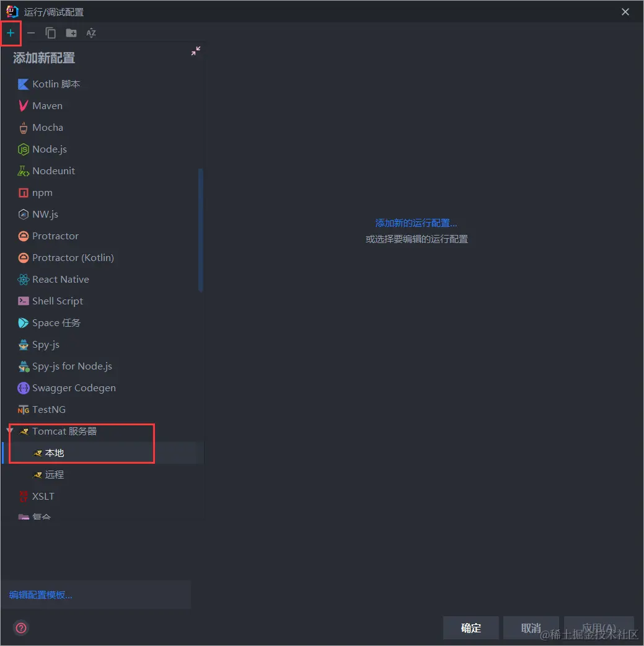Viewport: 644px width, 646px height.
Task: Open the 编辑配置模板... link
Action: point(41,595)
